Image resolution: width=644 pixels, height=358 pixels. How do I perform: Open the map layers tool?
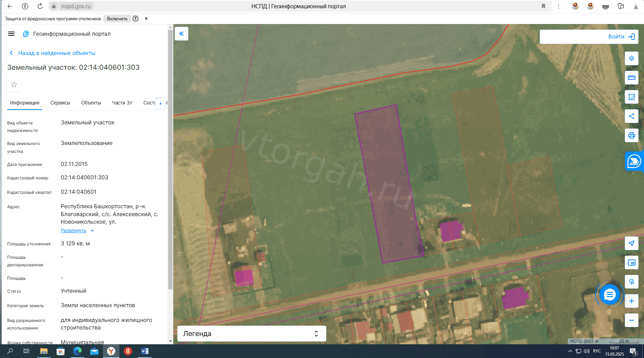pyautogui.click(x=632, y=58)
